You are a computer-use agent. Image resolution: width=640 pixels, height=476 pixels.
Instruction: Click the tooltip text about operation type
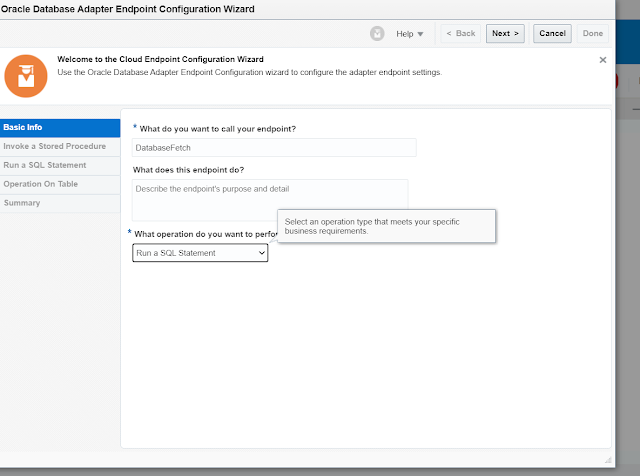tap(372, 226)
